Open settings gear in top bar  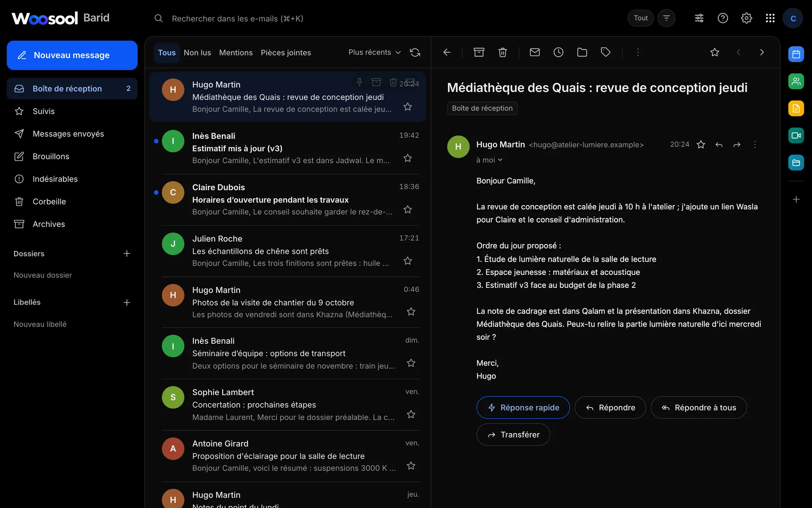click(746, 18)
